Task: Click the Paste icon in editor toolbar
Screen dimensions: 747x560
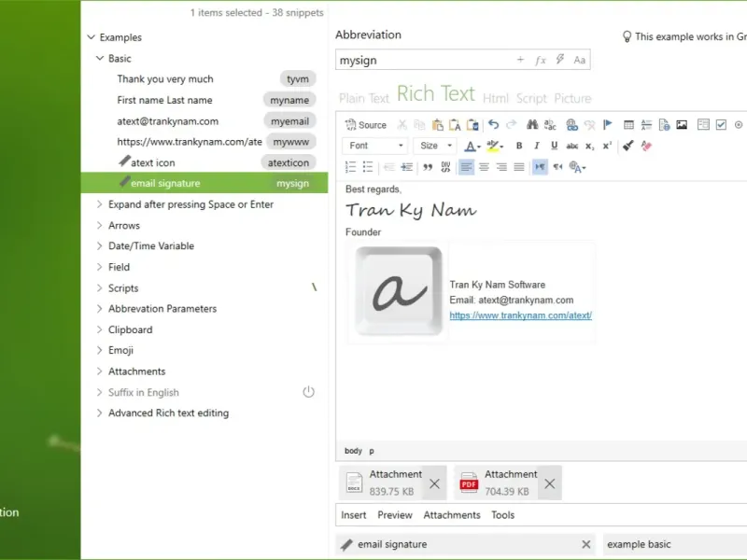Action: tap(437, 125)
